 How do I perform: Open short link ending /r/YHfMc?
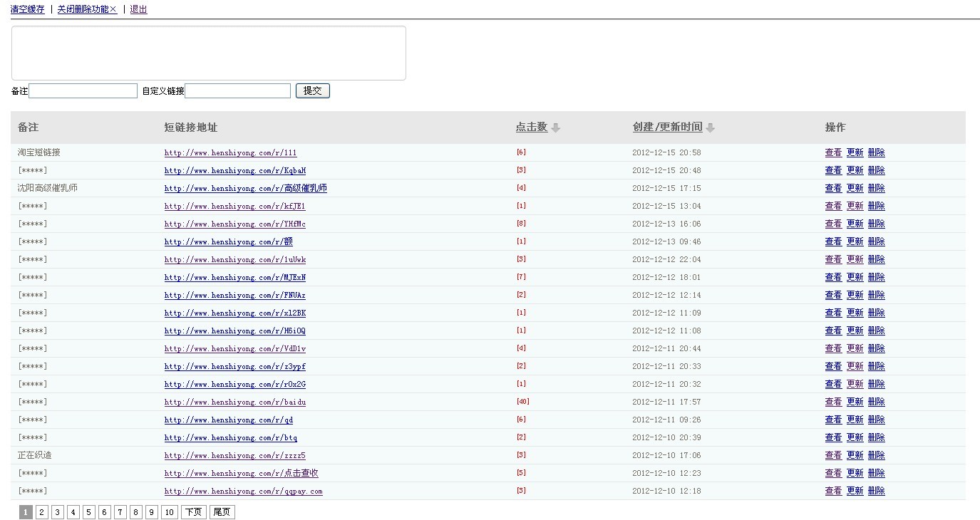pos(235,224)
